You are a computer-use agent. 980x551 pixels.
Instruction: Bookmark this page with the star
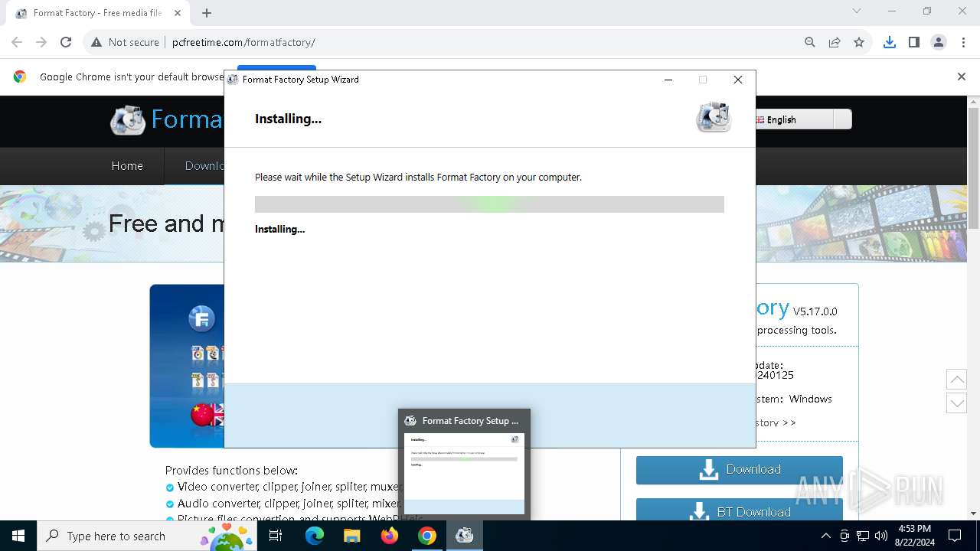point(859,42)
